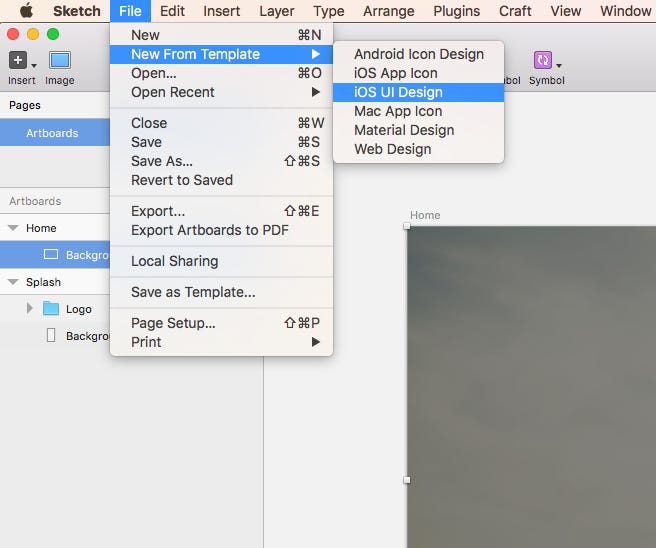Select the Artboards page in Pages list
The height and width of the screenshot is (548, 656).
pyautogui.click(x=55, y=133)
